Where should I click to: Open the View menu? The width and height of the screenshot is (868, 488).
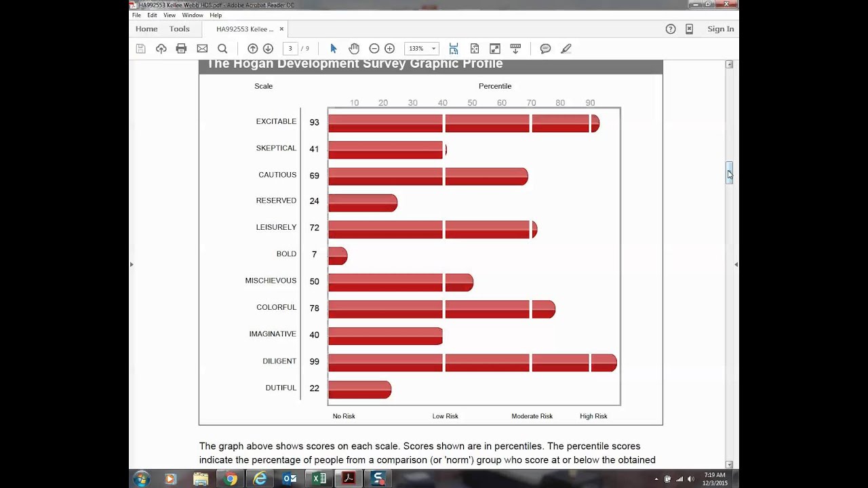pos(170,15)
